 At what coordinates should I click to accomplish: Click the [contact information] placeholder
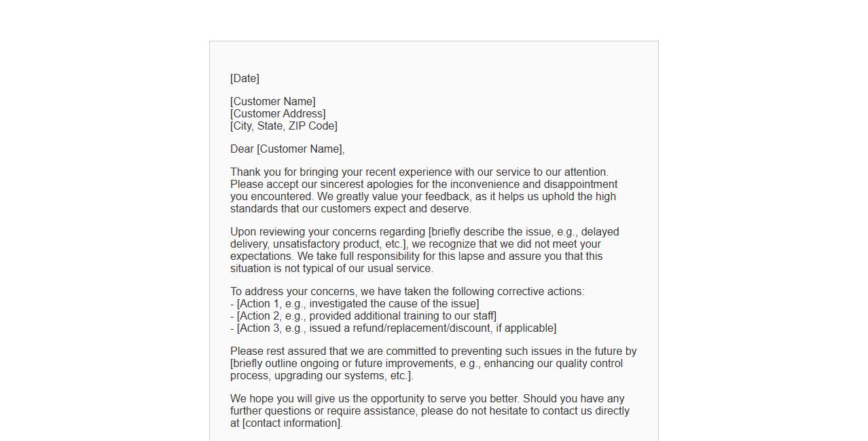(x=292, y=423)
